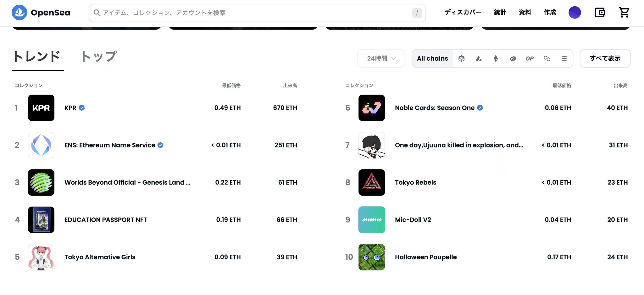
Task: Open the EDUCATION PASSPORT NFT thumbnail
Action: pyautogui.click(x=41, y=220)
